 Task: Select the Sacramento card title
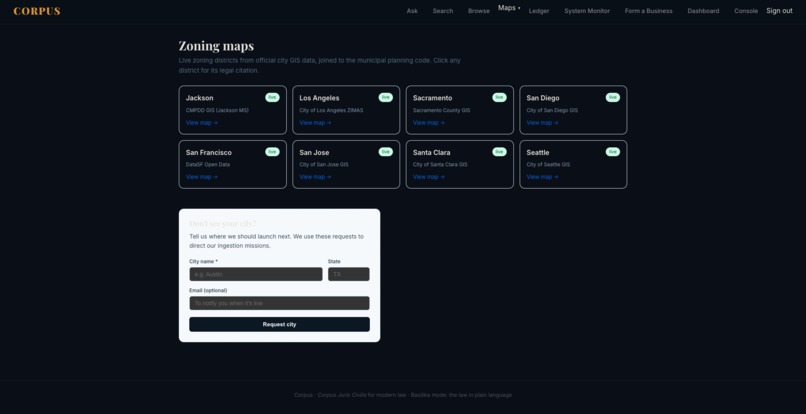[x=432, y=98]
